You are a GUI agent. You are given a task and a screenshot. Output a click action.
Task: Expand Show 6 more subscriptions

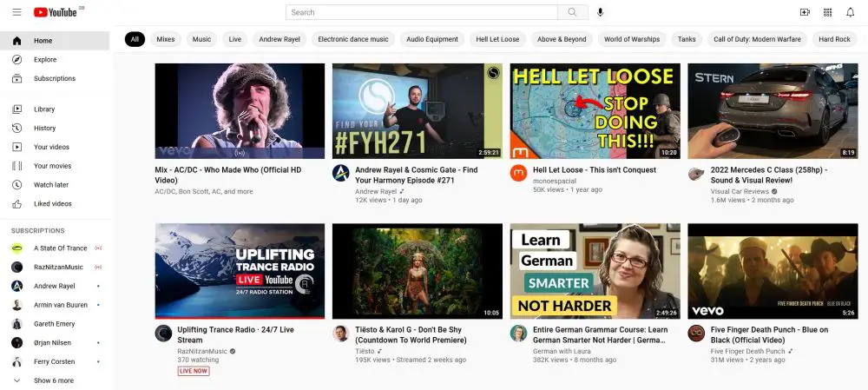pyautogui.click(x=55, y=380)
